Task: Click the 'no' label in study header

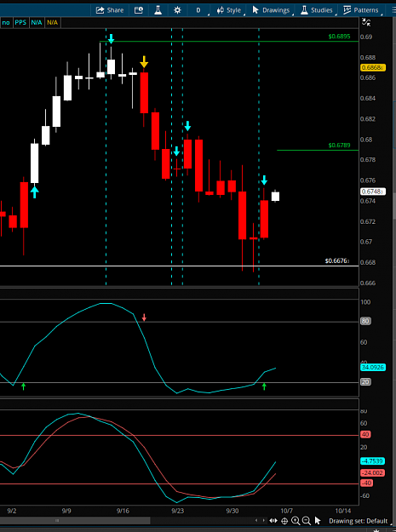Action: pos(6,23)
